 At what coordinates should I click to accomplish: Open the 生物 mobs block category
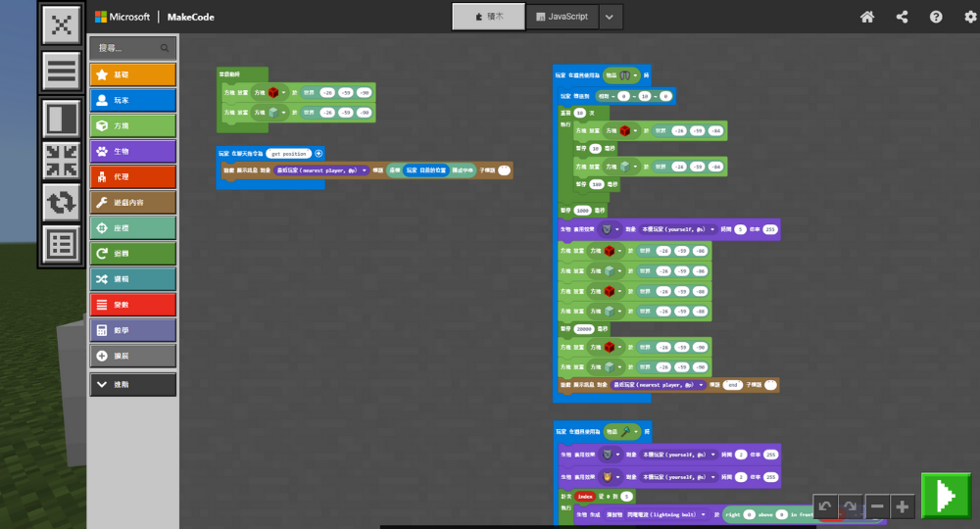pos(132,151)
